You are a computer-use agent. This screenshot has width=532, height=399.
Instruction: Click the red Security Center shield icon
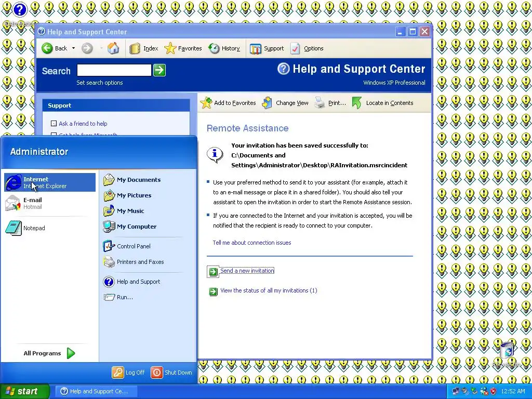[493, 392]
